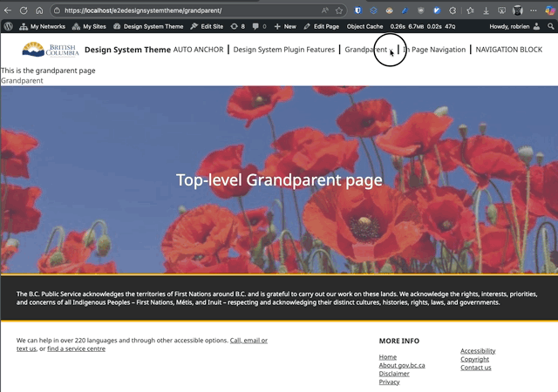Open the Bitwarden shield extension
The image size is (558, 392).
coord(358,10)
